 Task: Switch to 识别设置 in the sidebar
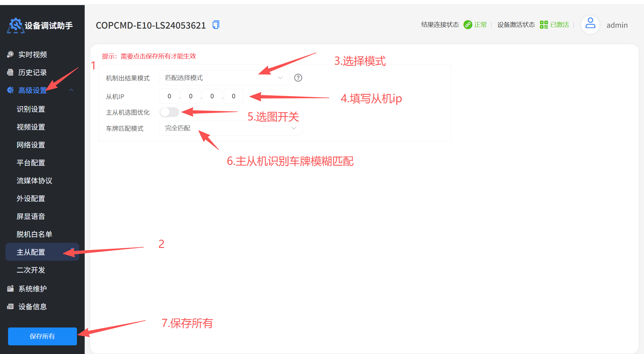31,109
